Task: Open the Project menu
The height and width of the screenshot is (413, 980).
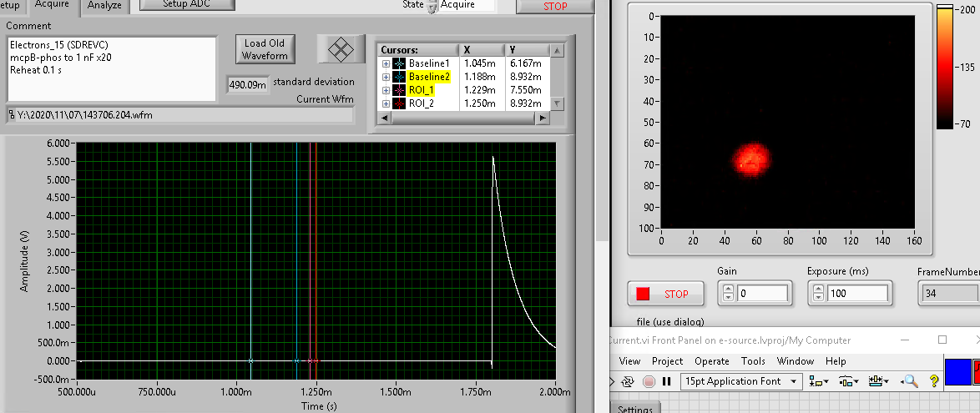Action: click(x=667, y=361)
